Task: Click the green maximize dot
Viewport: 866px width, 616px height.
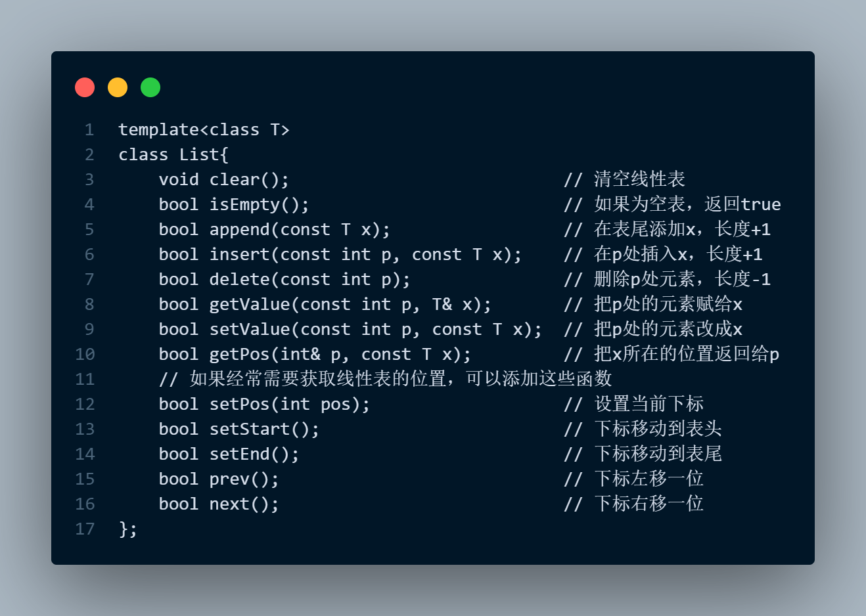Action: [x=150, y=87]
